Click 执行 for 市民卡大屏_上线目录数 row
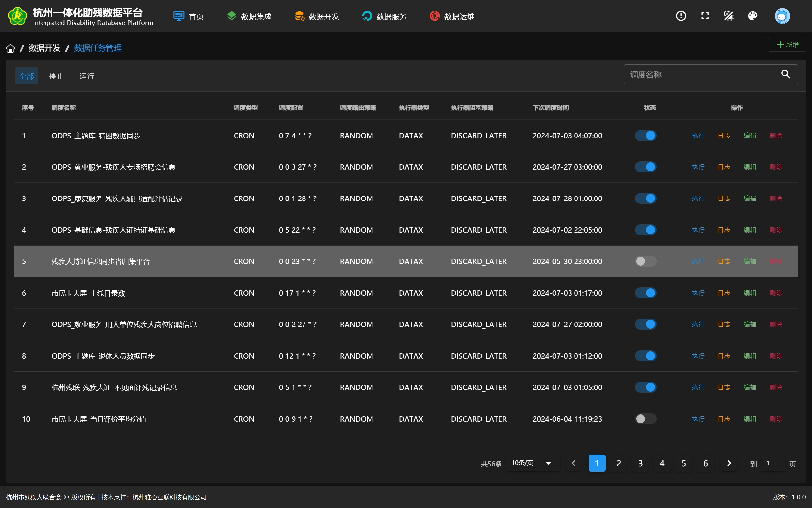 (698, 293)
